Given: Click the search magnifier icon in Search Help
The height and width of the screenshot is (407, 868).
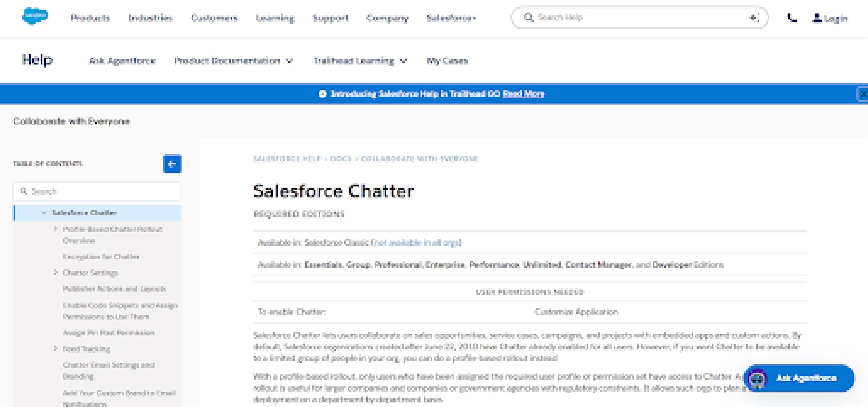Looking at the screenshot, I should [x=529, y=17].
